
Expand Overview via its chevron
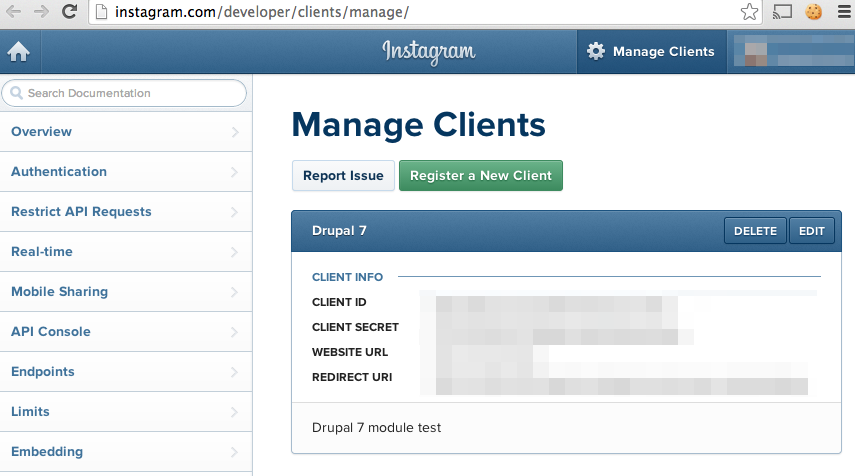click(234, 132)
